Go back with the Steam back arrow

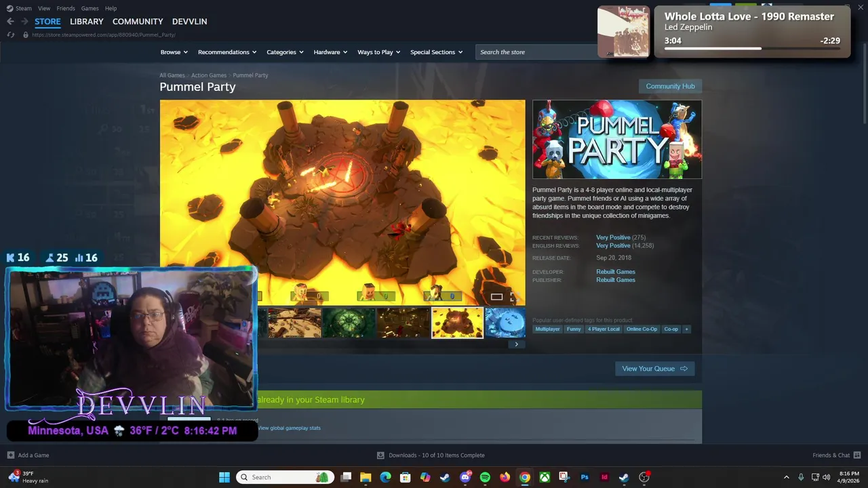pos(10,22)
